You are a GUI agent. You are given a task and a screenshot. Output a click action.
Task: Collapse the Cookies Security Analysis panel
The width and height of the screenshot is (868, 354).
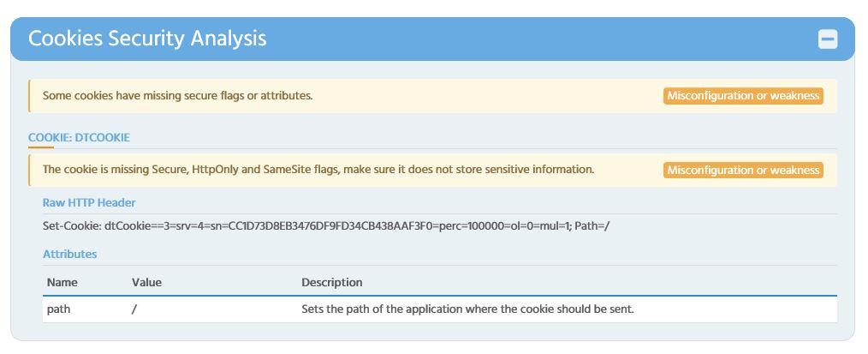[x=827, y=39]
